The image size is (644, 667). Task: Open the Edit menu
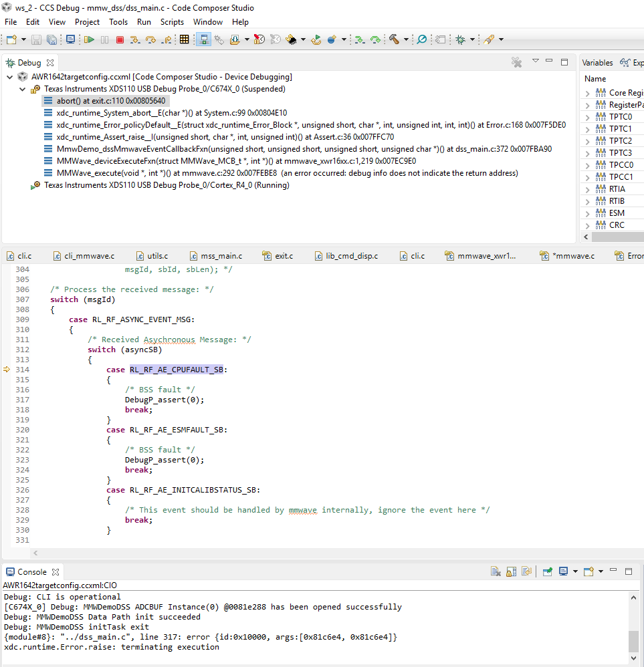(x=32, y=21)
